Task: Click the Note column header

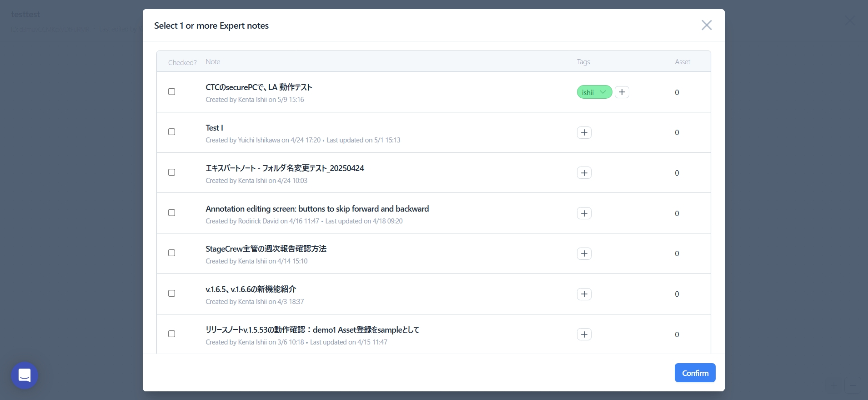Action: click(213, 62)
